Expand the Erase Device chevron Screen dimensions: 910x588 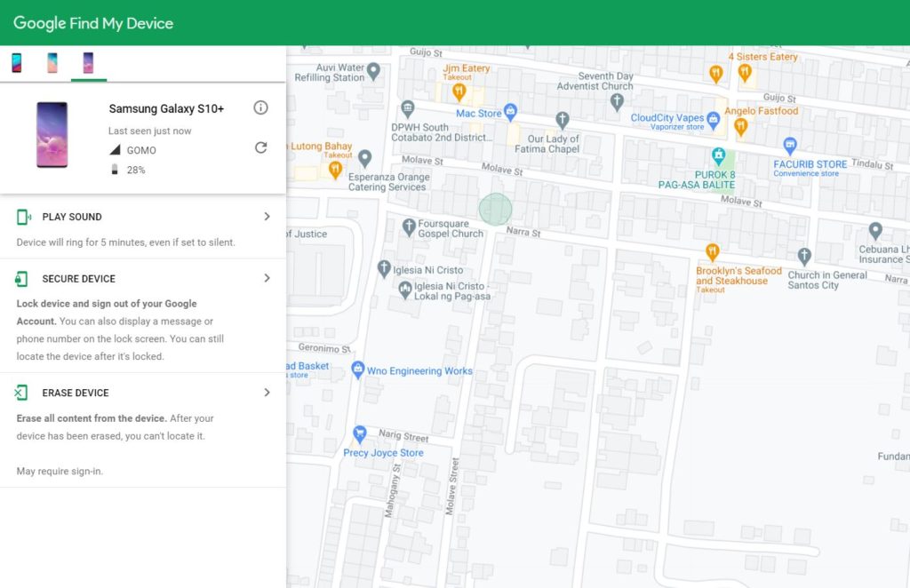point(267,393)
